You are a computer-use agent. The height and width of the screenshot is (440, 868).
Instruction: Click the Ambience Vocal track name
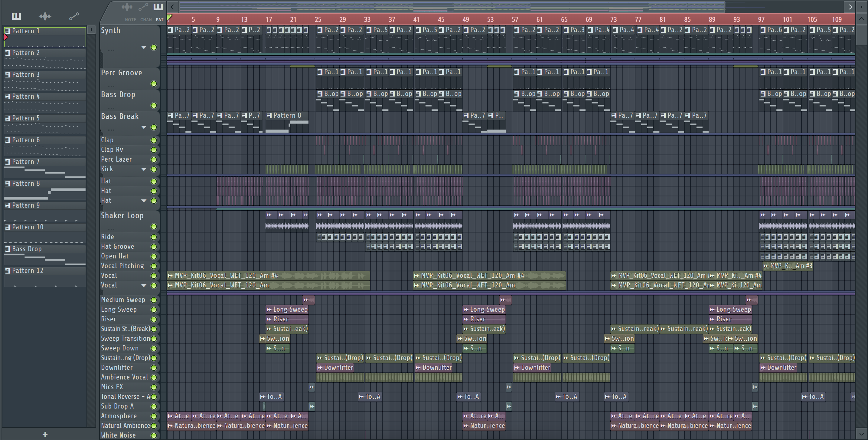(x=124, y=377)
